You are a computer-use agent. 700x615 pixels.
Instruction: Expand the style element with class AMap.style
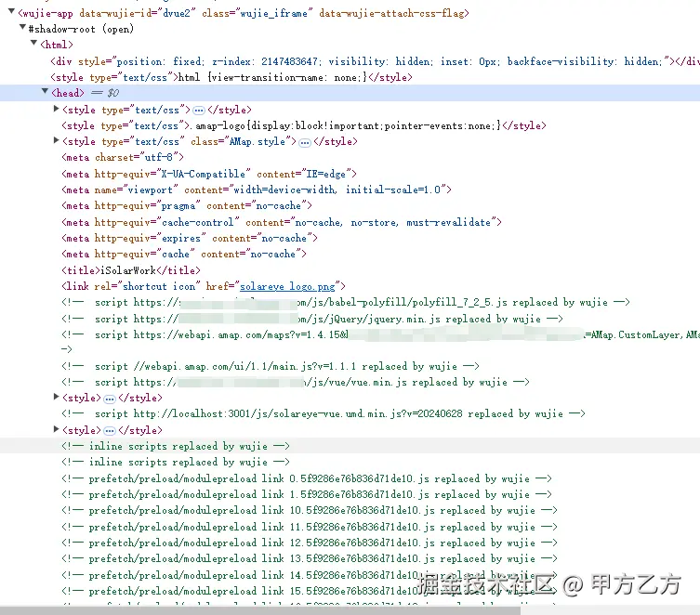58,142
